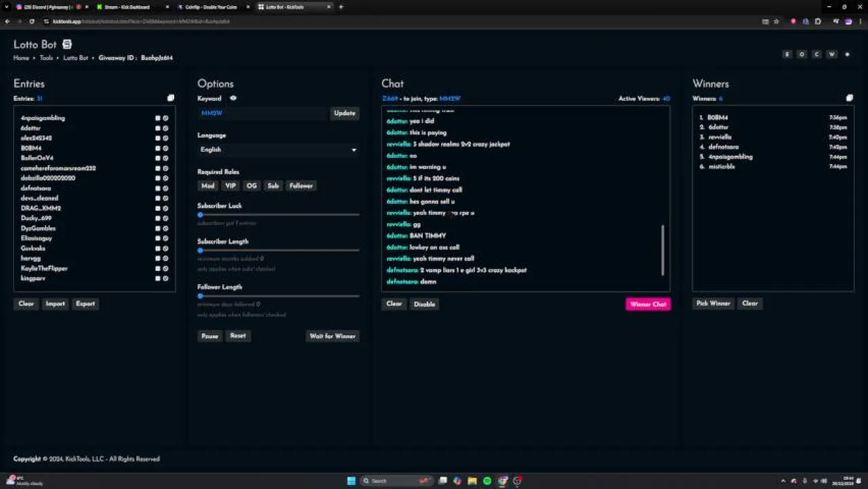
Task: Open Spotify from the taskbar
Action: pyautogui.click(x=487, y=481)
